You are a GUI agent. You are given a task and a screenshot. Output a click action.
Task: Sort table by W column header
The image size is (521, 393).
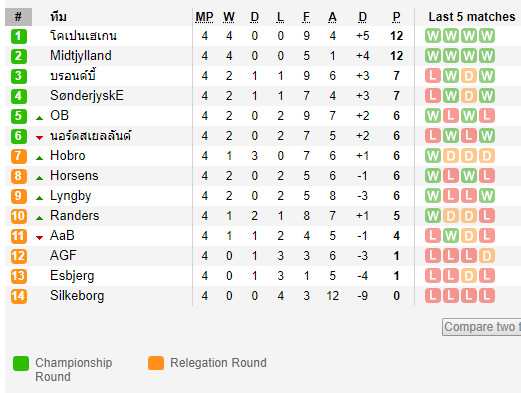(229, 17)
